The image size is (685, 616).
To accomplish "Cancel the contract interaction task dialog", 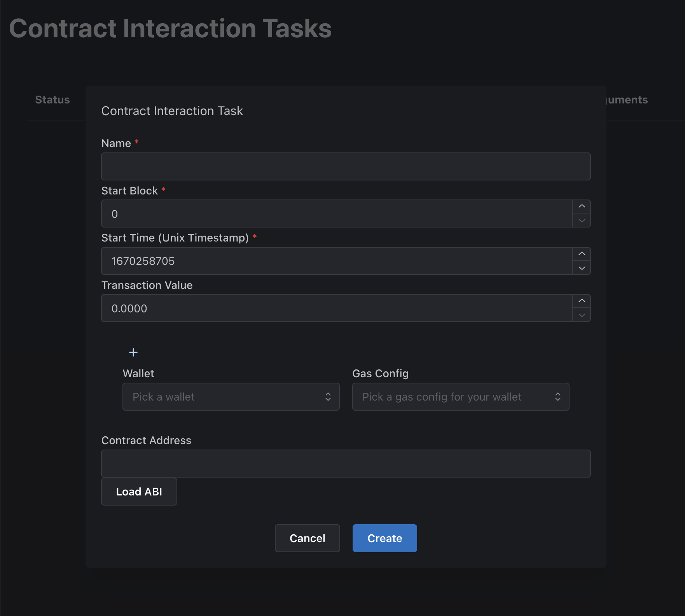I will pos(307,538).
